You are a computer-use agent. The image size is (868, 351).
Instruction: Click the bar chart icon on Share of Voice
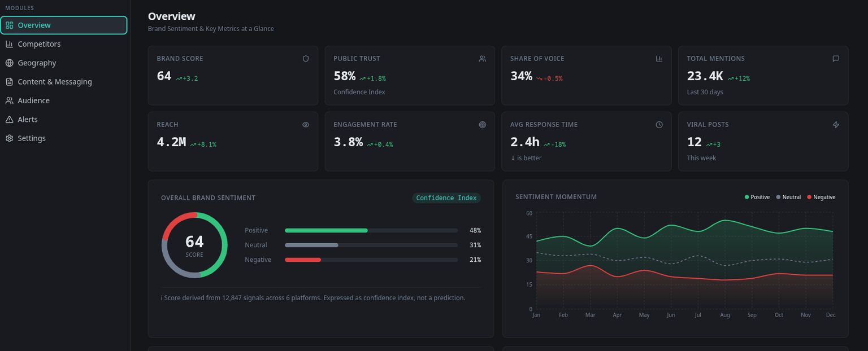coord(659,59)
